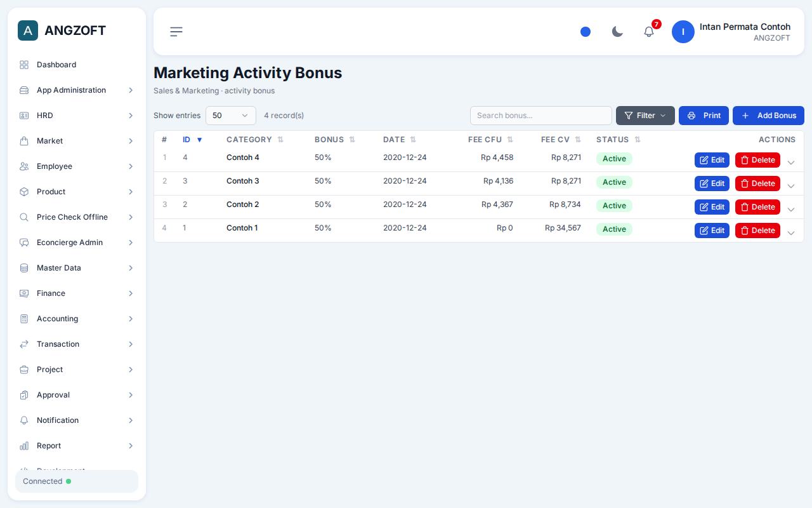Click the Econcierge Admin chat icon
The height and width of the screenshot is (508, 812).
tap(24, 243)
